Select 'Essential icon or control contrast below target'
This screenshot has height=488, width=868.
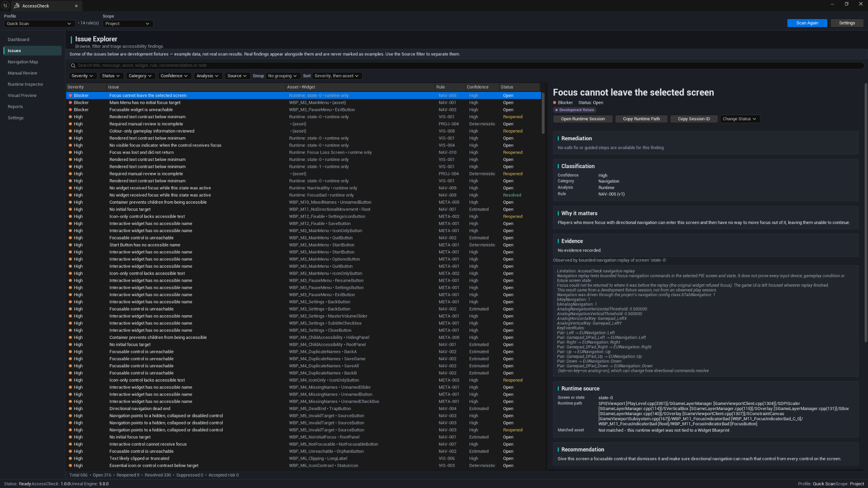point(303,466)
